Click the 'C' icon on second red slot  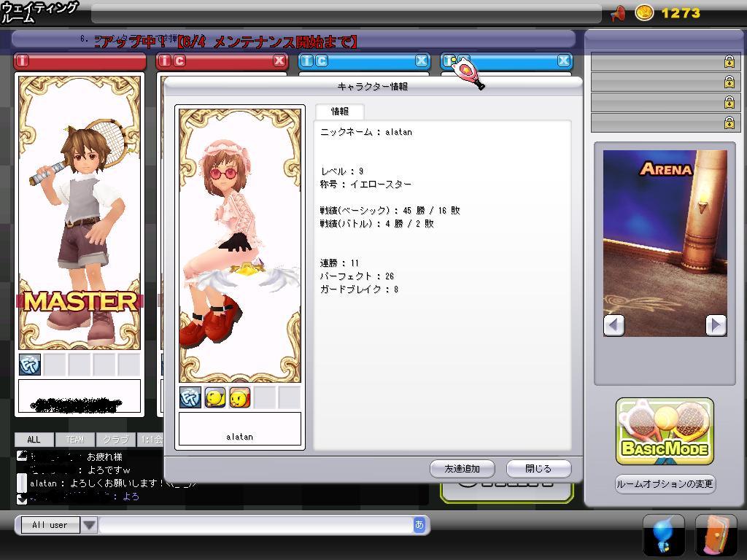(x=179, y=61)
